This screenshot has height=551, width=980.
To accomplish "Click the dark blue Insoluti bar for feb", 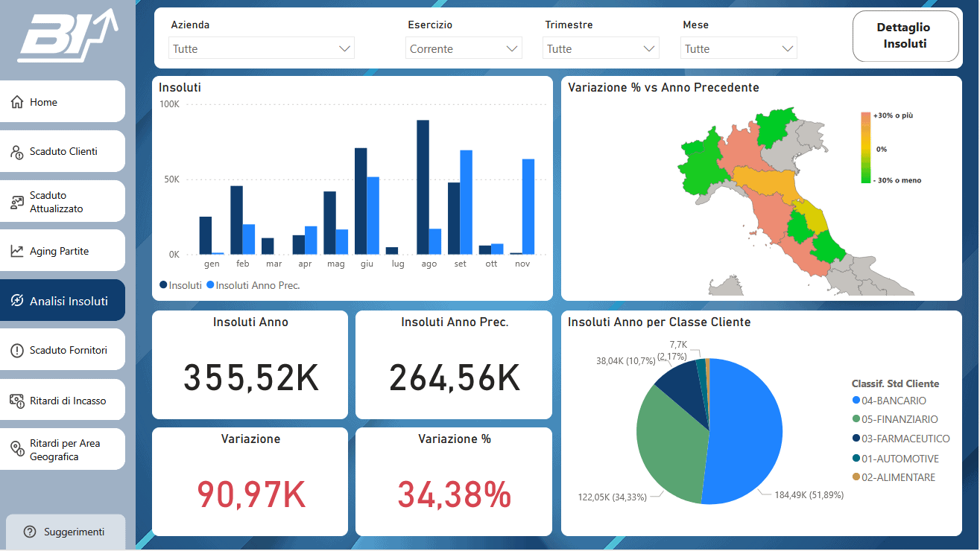I will click(236, 220).
